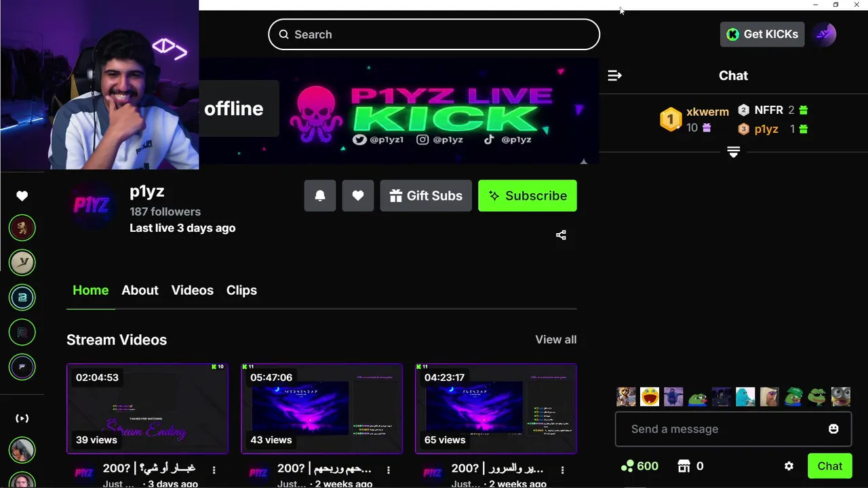Click the channel points 600 icon
Viewport: 868px width, 488px height.
pyautogui.click(x=628, y=466)
